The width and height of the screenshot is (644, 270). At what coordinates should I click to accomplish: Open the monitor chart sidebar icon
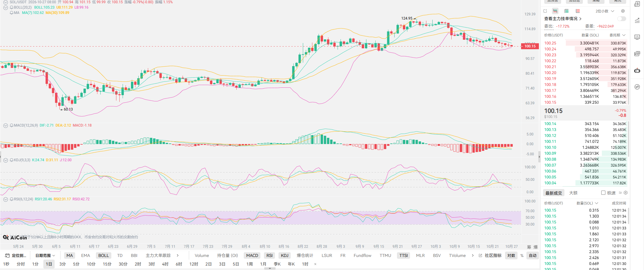coord(637,37)
